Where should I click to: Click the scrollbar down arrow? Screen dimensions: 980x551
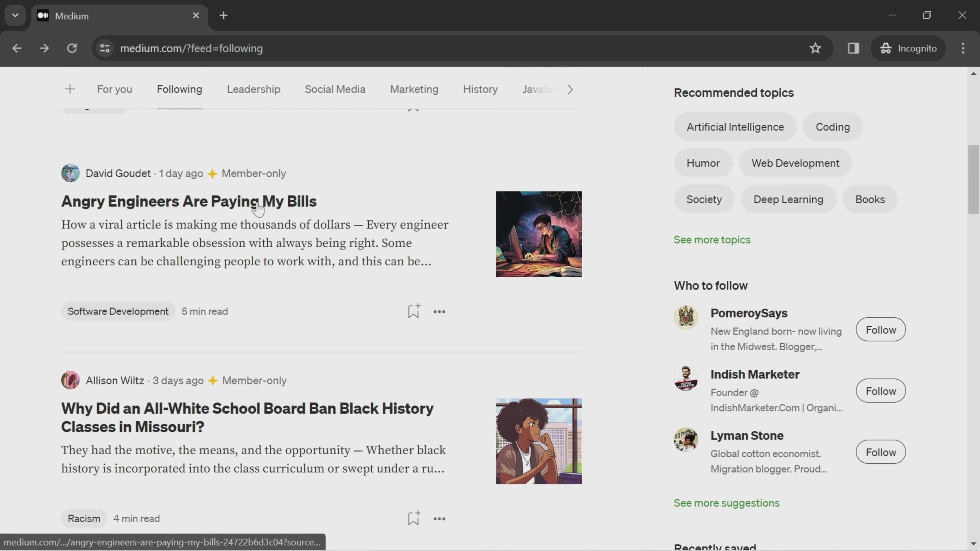click(974, 544)
